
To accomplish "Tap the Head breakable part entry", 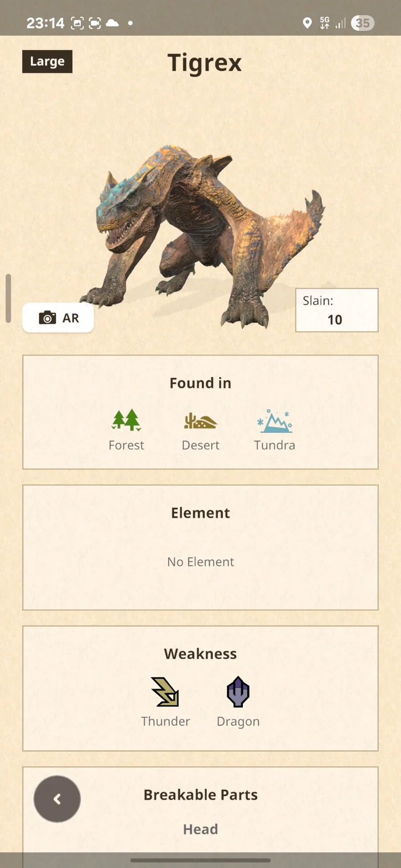I will (200, 829).
